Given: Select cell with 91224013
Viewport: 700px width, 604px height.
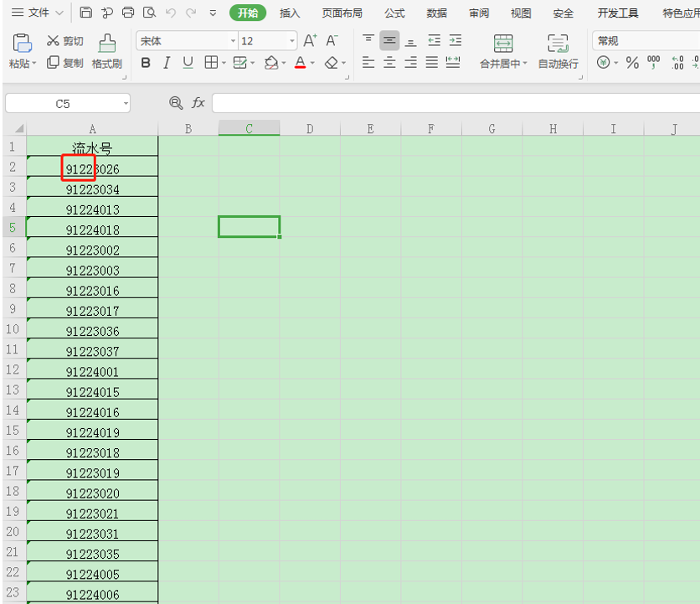Looking at the screenshot, I should 92,207.
